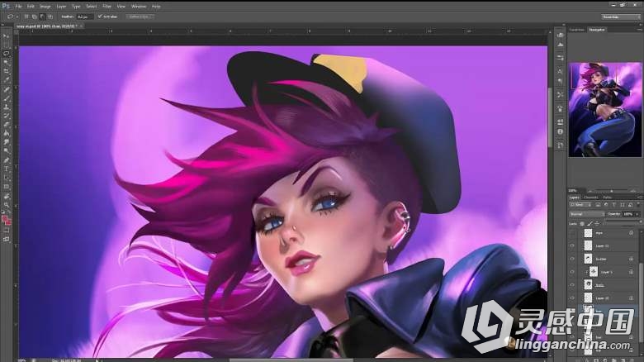Click the background color swatch
The height and width of the screenshot is (362, 644).
point(8,222)
